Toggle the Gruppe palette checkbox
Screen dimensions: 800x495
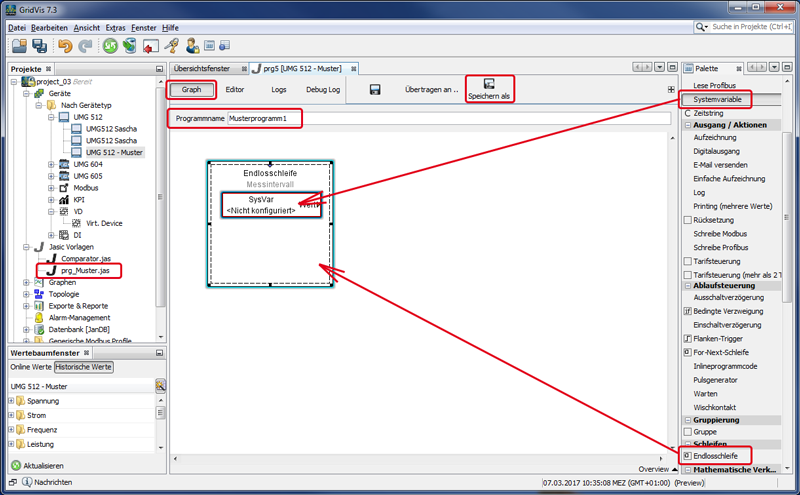[x=687, y=432]
